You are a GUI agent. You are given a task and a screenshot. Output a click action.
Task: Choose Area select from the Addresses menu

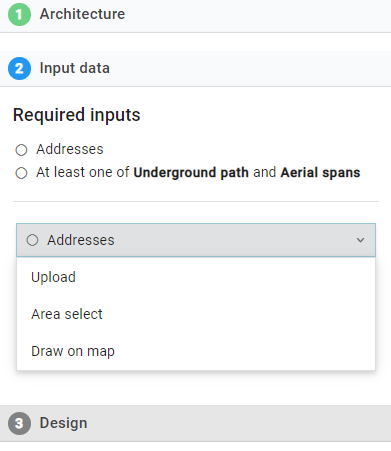196,314
